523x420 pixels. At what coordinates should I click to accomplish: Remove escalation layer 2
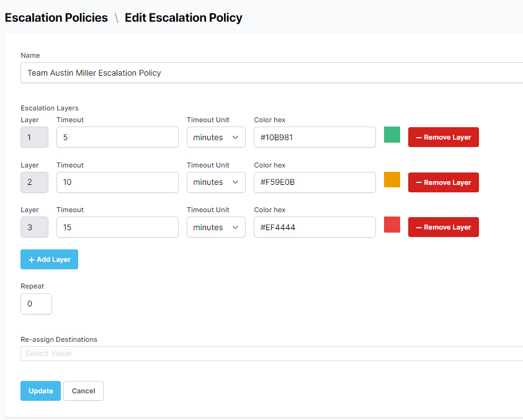[443, 182]
